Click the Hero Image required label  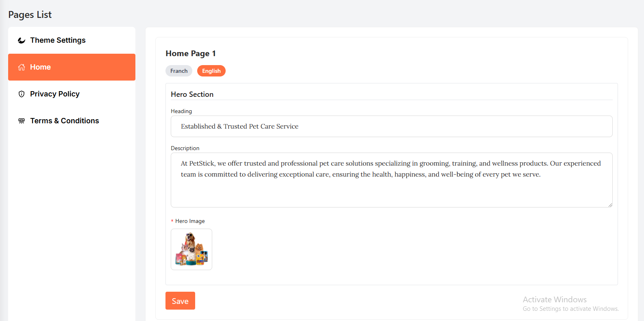coord(189,221)
